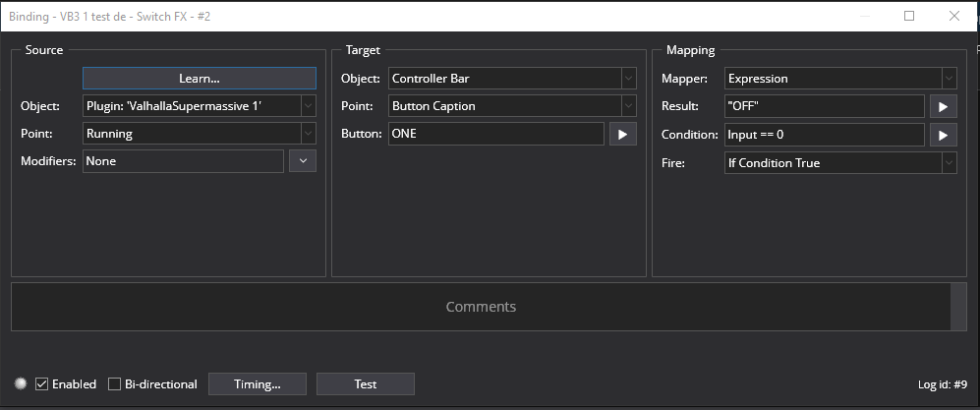Click the play arrow next to Result
This screenshot has height=410, width=980.
click(x=943, y=106)
